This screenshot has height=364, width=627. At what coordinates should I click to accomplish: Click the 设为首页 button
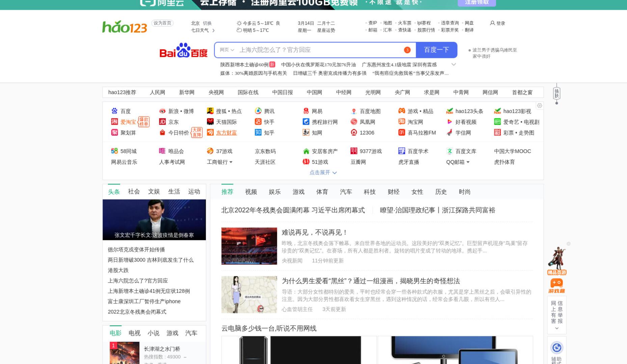162,23
